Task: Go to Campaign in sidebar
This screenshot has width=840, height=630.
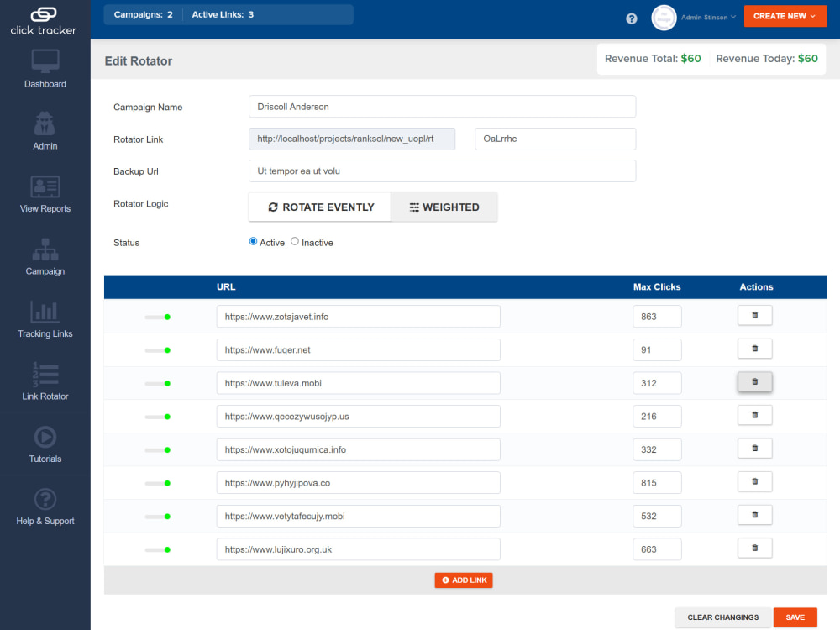Action: pyautogui.click(x=45, y=271)
